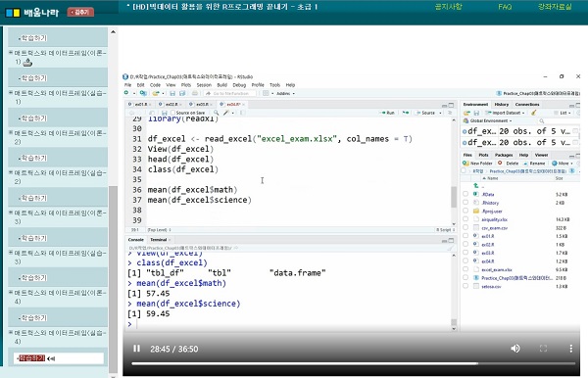This screenshot has height=378, width=588.
Task: Click the Source button in editor toolbar
Action: click(425, 113)
